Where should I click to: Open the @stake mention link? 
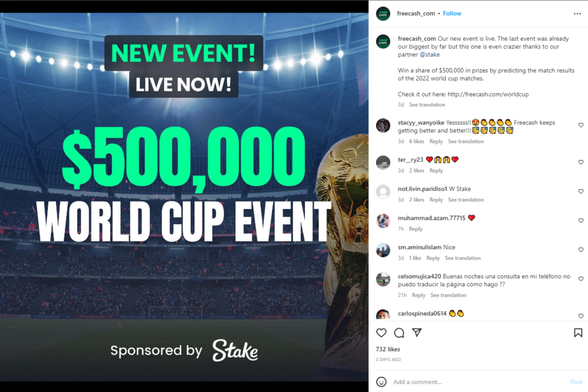coord(430,55)
